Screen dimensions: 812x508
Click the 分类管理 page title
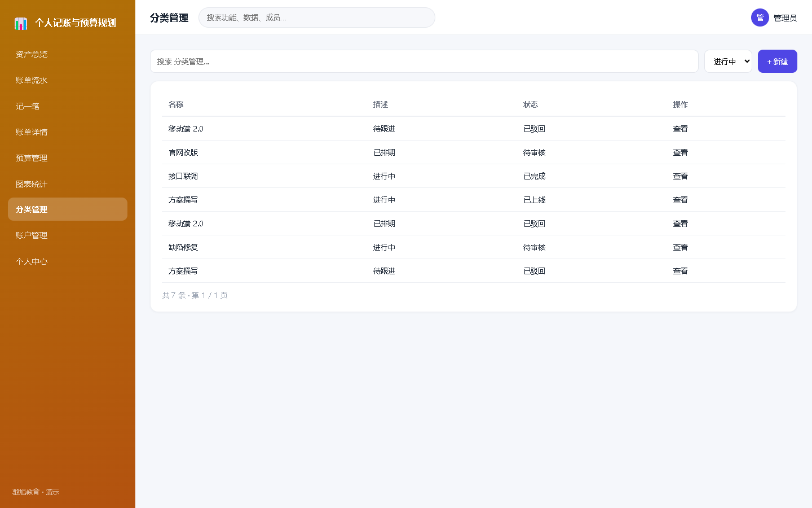169,18
